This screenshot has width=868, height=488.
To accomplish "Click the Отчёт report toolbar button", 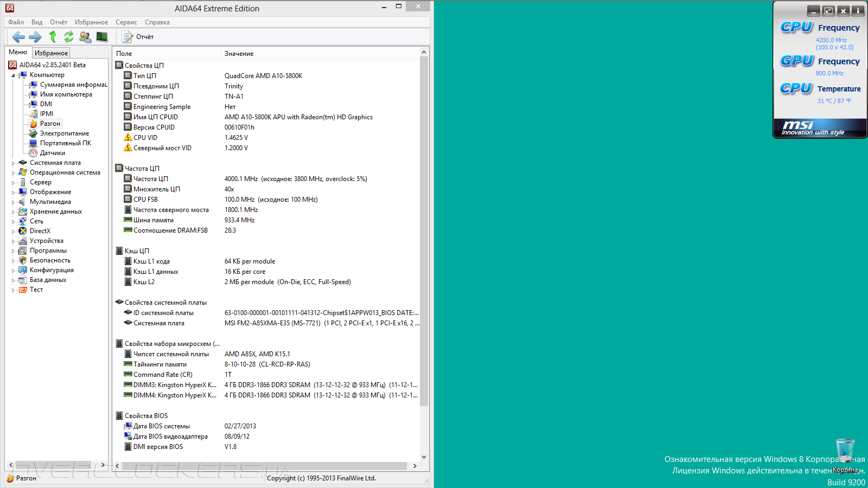I will pos(138,37).
